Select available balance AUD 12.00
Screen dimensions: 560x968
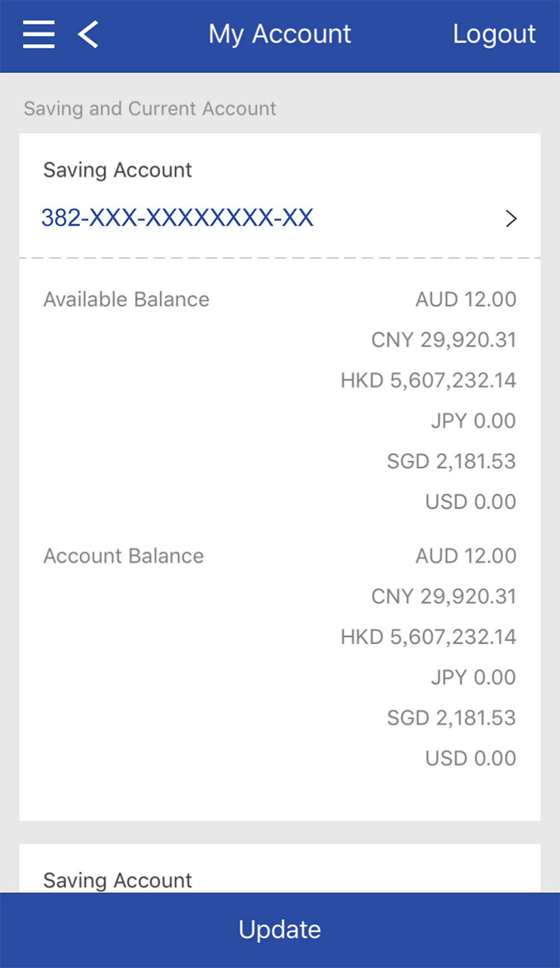coord(465,300)
